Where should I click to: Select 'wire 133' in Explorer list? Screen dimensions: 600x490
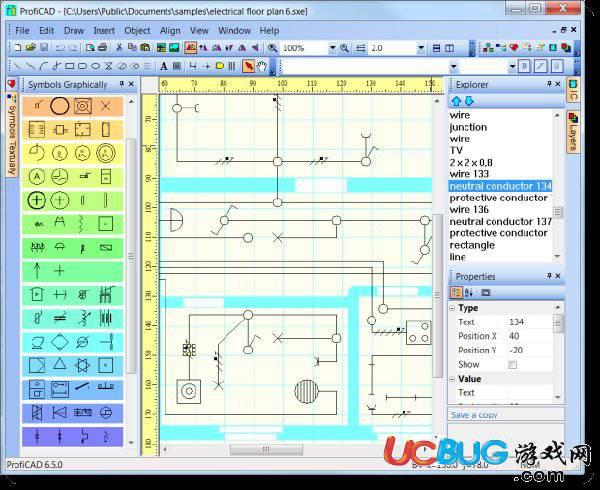pos(469,174)
